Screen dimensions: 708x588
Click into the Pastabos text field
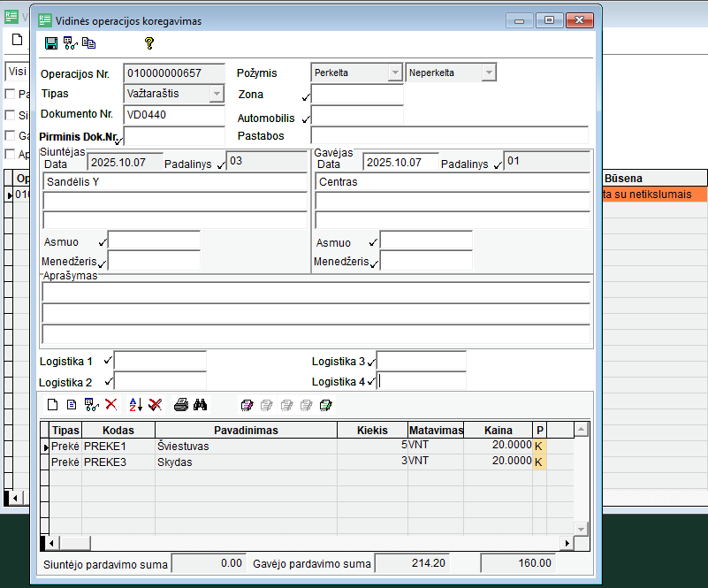point(449,135)
